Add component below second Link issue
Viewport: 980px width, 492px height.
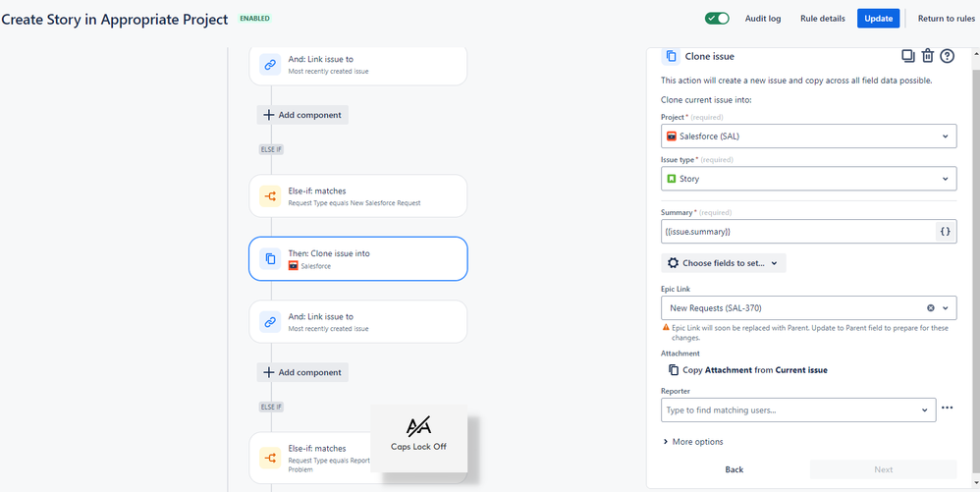302,372
